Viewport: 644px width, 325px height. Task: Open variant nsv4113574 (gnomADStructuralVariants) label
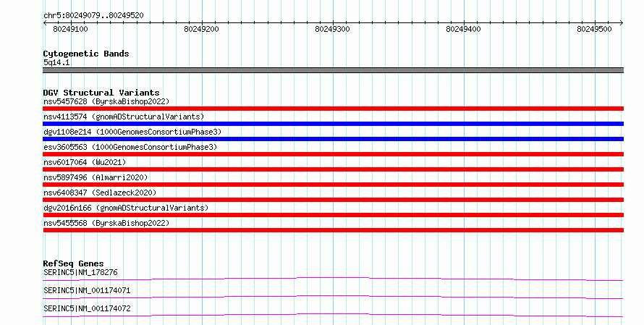[x=124, y=117]
